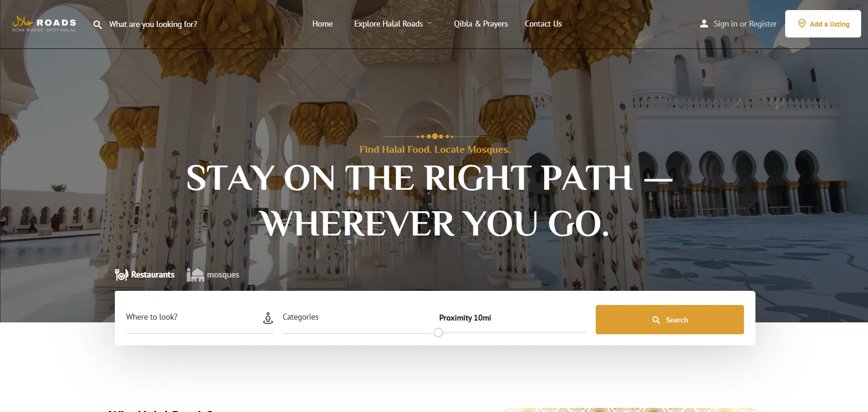Viewport: 868px width, 412px height.
Task: Click the location pin icon in Add a listing
Action: tap(802, 23)
